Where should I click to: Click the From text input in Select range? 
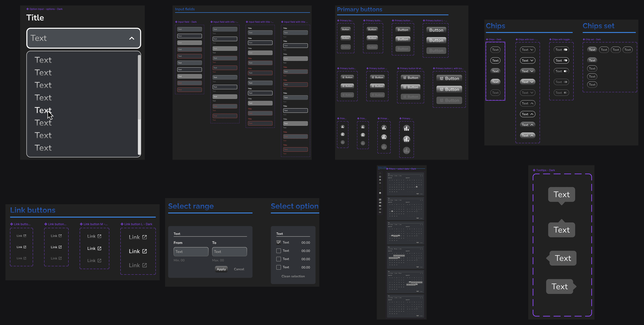tap(191, 252)
